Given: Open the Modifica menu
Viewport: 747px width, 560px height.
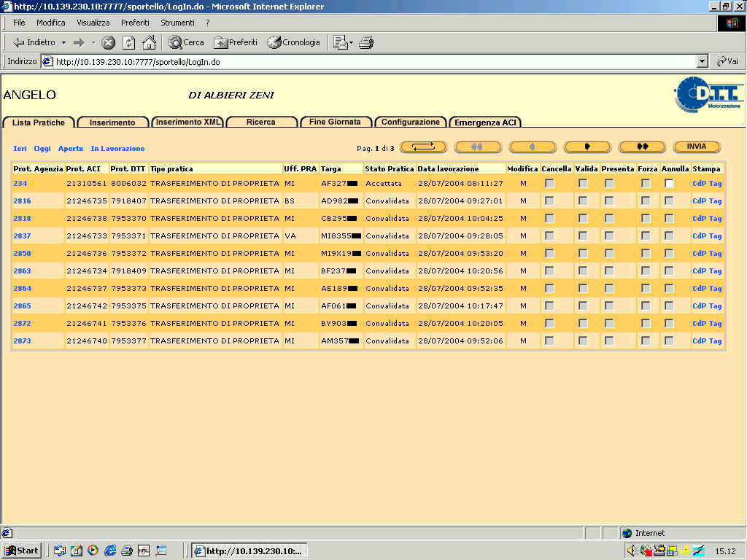Looking at the screenshot, I should point(50,23).
